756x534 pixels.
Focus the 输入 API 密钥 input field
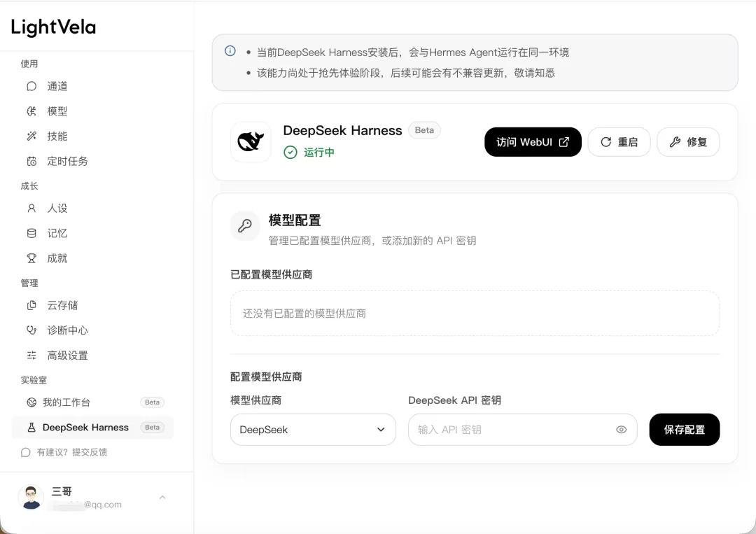tap(522, 430)
